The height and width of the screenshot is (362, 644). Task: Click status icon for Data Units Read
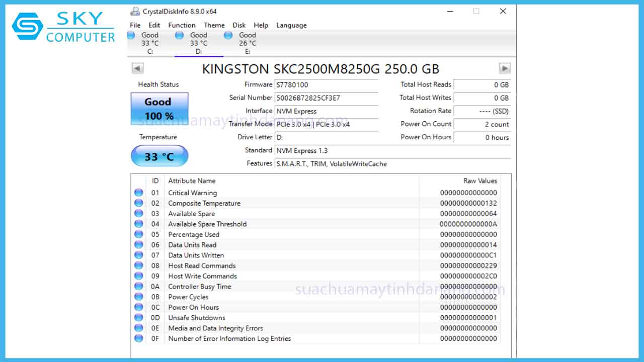139,245
